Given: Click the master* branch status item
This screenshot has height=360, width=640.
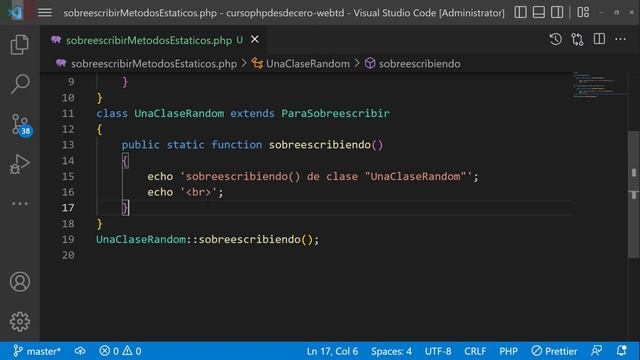Looking at the screenshot, I should (x=37, y=351).
